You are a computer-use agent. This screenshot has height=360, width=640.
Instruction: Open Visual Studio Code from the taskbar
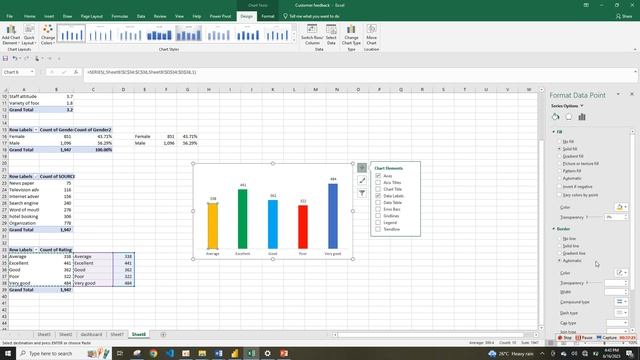click(170, 353)
